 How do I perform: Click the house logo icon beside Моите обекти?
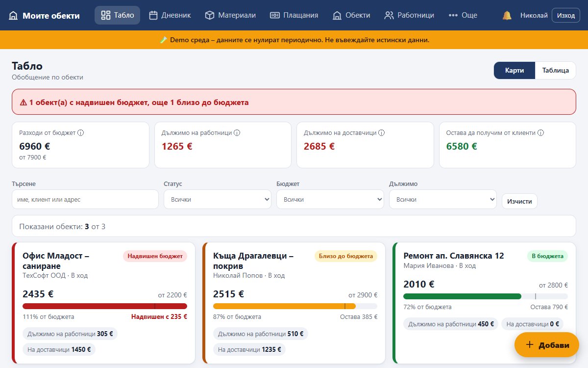(x=14, y=15)
